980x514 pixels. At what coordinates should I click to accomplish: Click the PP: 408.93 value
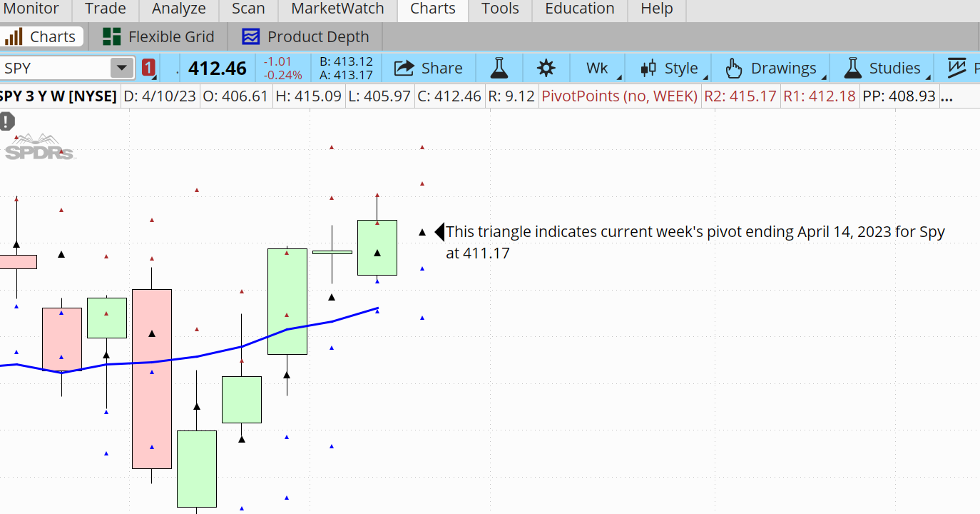[899, 96]
